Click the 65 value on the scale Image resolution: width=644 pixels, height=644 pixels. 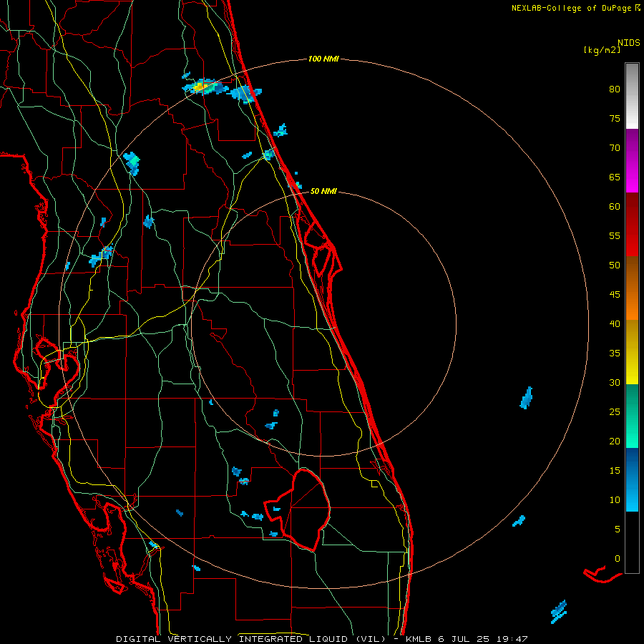tap(615, 177)
